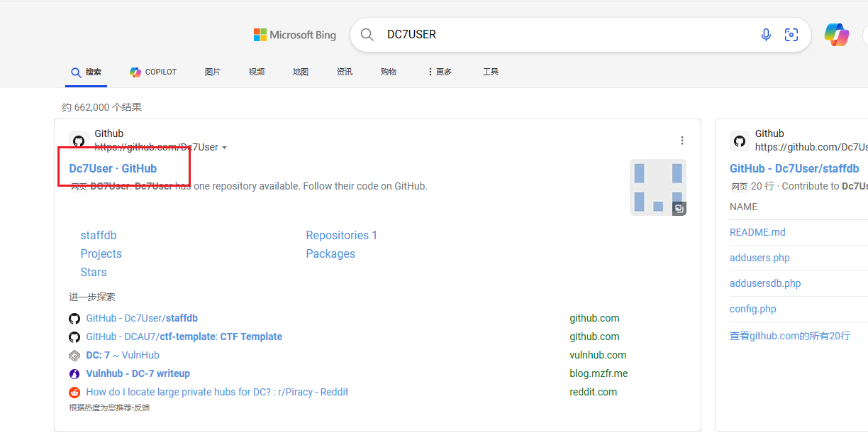
Task: Click the GitHub favicon of first result
Action: coord(79,141)
